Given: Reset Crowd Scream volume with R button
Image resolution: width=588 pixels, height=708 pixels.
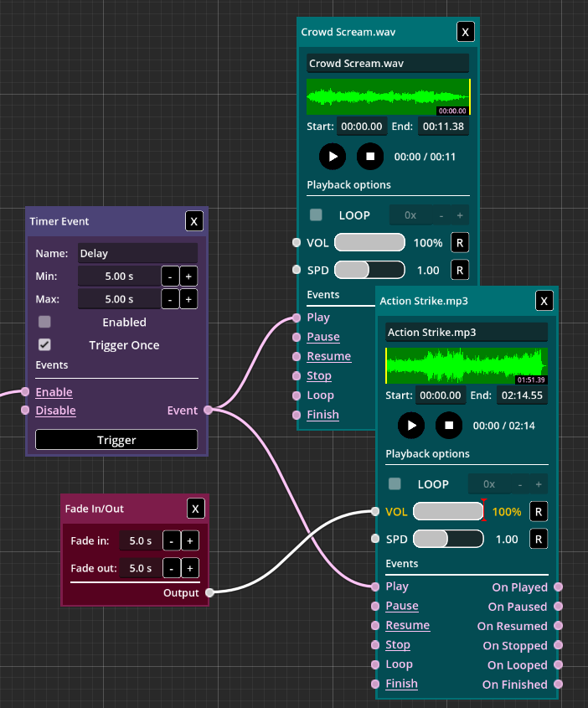Looking at the screenshot, I should point(460,243).
